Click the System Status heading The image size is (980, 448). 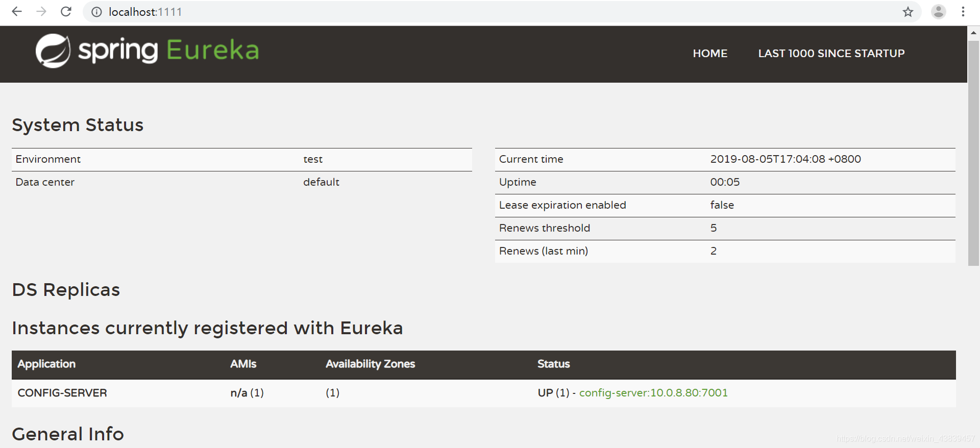(78, 125)
